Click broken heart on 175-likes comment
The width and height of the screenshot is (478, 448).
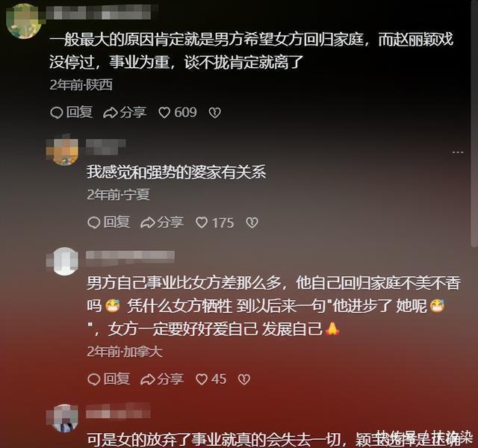click(252, 223)
